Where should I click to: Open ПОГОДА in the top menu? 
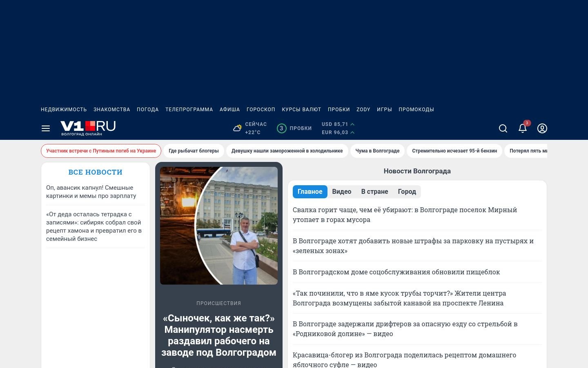point(148,110)
